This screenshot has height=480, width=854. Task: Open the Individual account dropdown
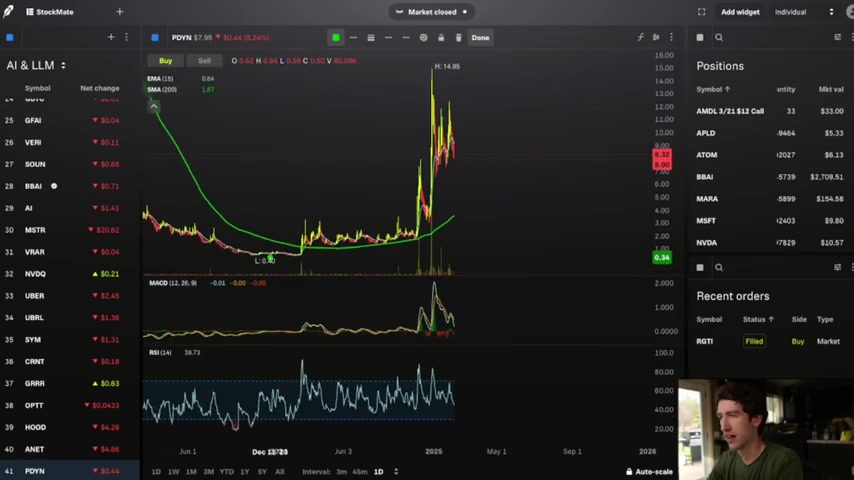click(x=804, y=12)
